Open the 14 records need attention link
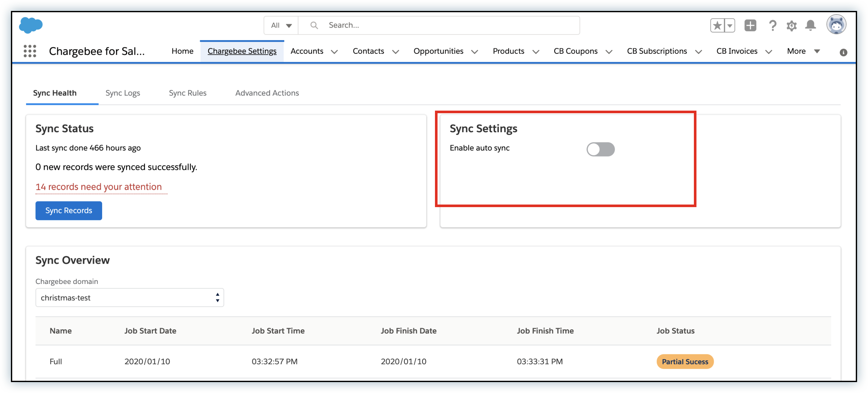 (99, 187)
